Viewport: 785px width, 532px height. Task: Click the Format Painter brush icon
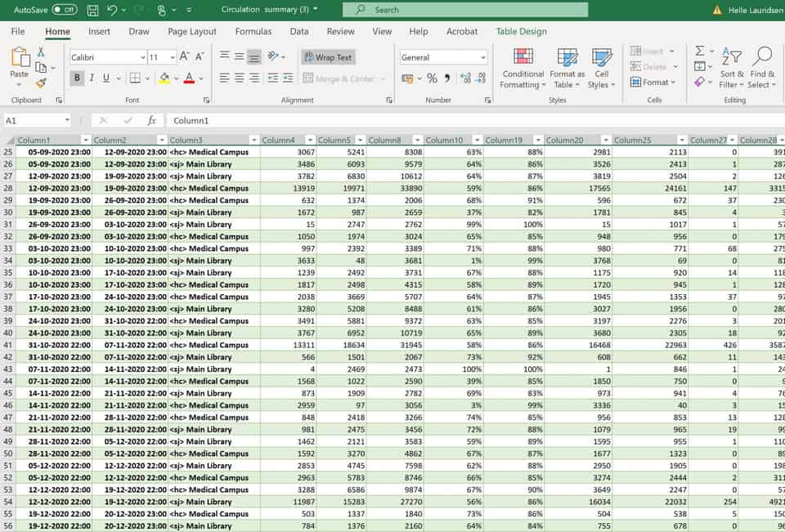tap(41, 83)
